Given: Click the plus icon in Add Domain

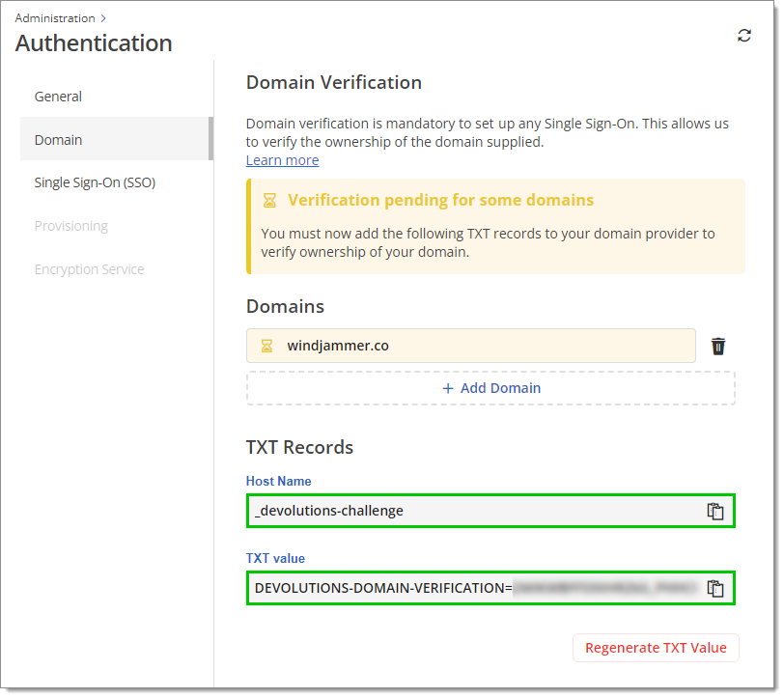Looking at the screenshot, I should (448, 388).
